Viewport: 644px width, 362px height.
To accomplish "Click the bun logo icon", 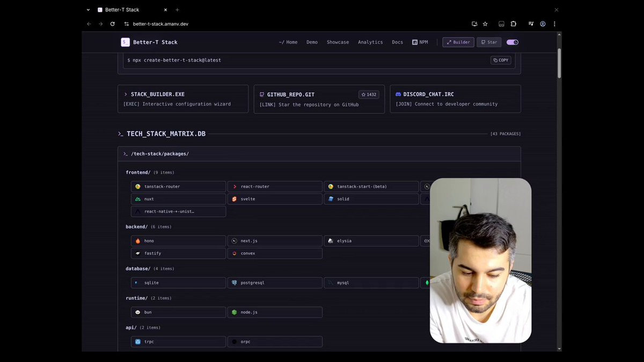I will click(x=138, y=312).
